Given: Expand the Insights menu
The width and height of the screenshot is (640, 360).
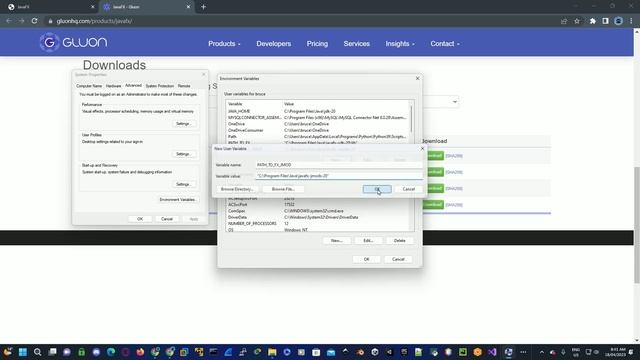Looking at the screenshot, I should [x=400, y=44].
